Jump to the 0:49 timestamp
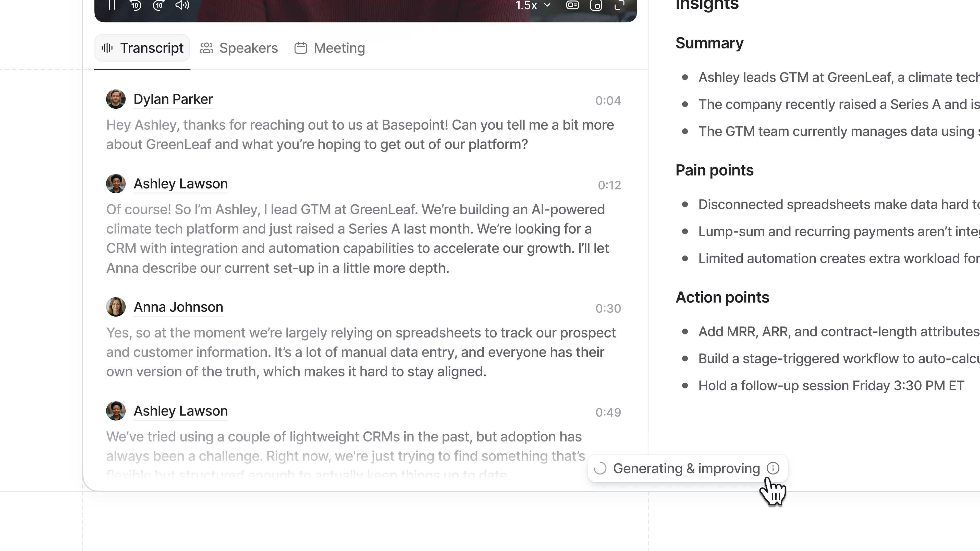The height and width of the screenshot is (551, 980). pyautogui.click(x=608, y=412)
